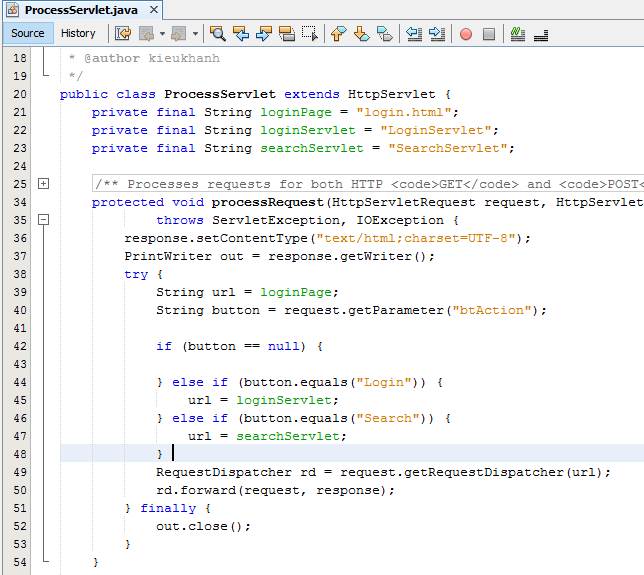The height and width of the screenshot is (575, 644).
Task: Go to Next Bookmark
Action: click(361, 34)
